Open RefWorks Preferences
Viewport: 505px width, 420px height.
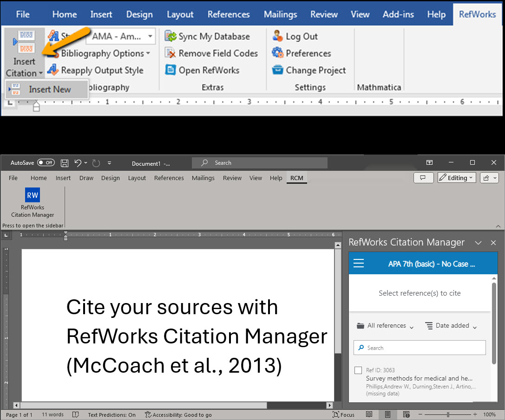pyautogui.click(x=302, y=53)
